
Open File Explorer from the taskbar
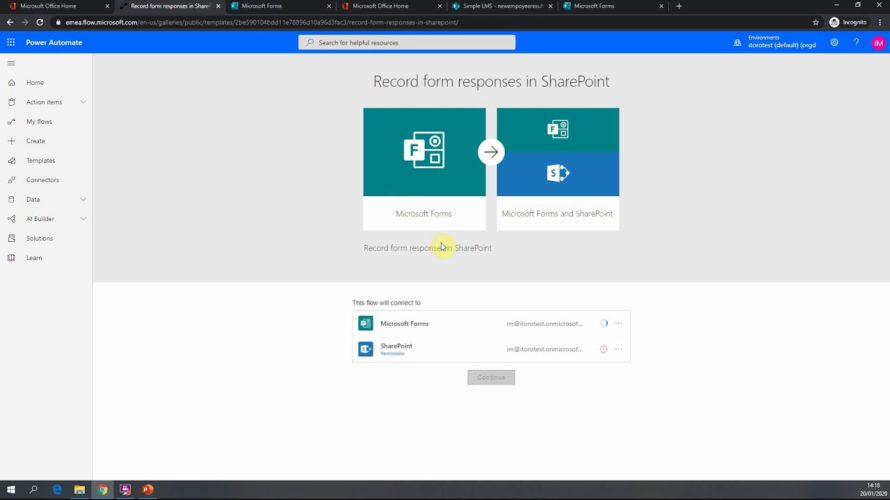pyautogui.click(x=79, y=489)
